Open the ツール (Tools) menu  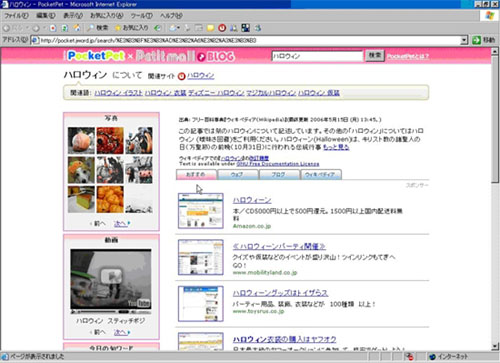[x=142, y=16]
